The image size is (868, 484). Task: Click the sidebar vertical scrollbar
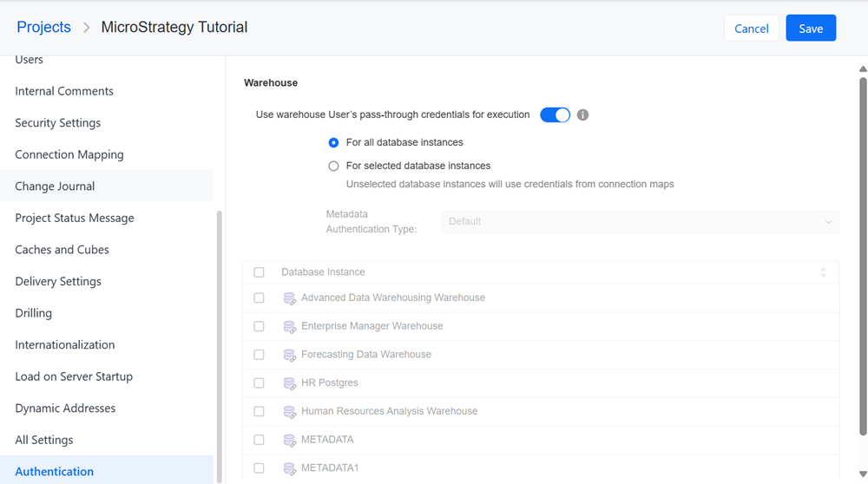pyautogui.click(x=220, y=347)
